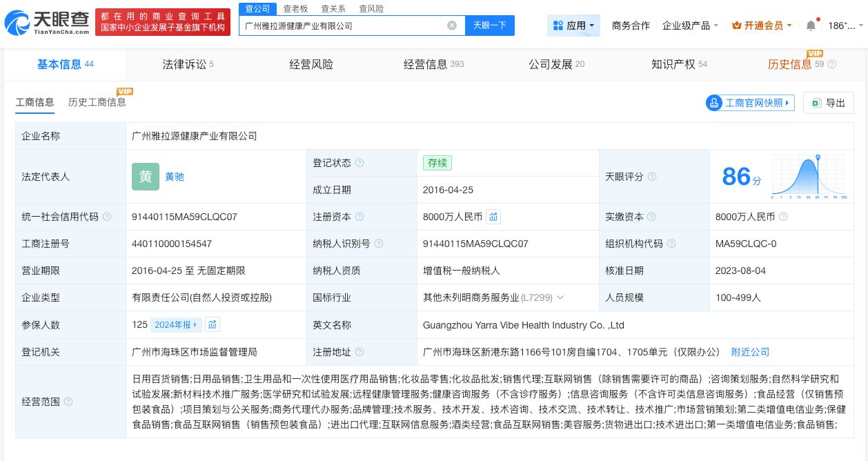Open the 知识产权 section tab

[x=673, y=64]
